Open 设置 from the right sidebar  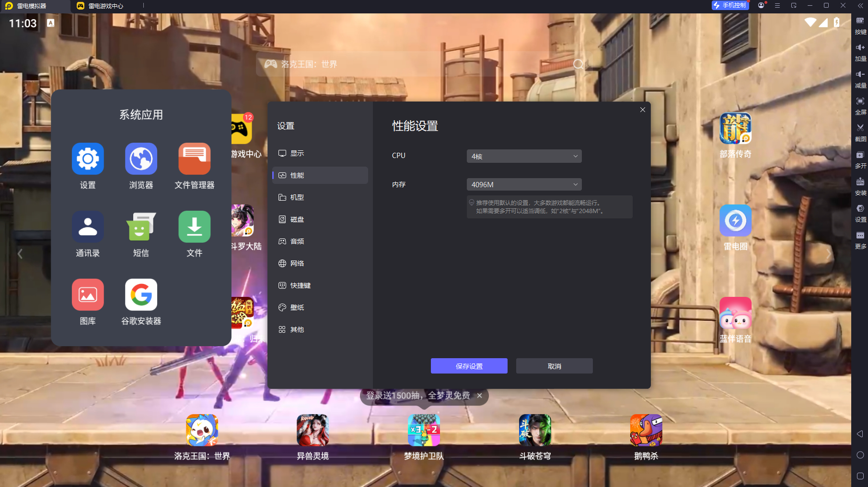point(860,213)
